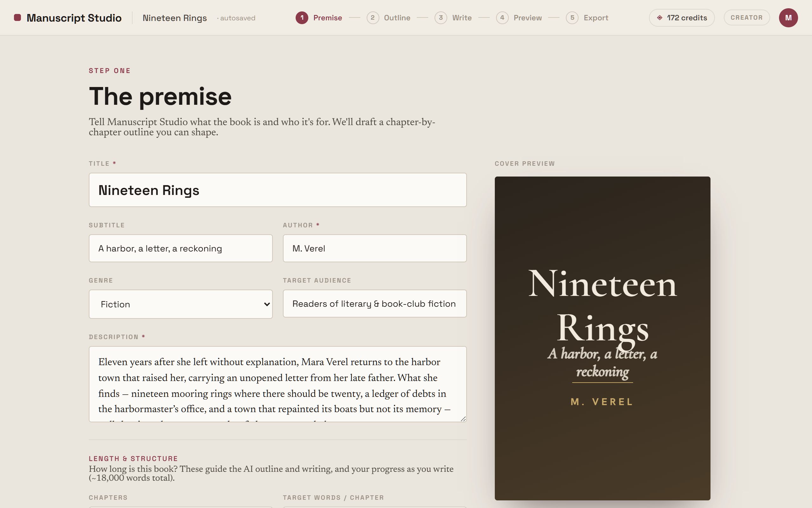Click the cover preview thumbnail
Screen dimensions: 812x508
pos(602,338)
